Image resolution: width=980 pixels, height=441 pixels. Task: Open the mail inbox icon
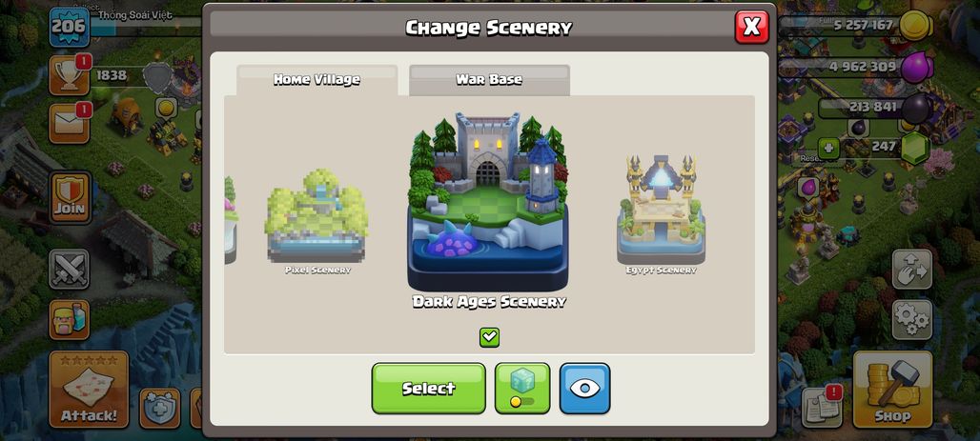tap(70, 123)
